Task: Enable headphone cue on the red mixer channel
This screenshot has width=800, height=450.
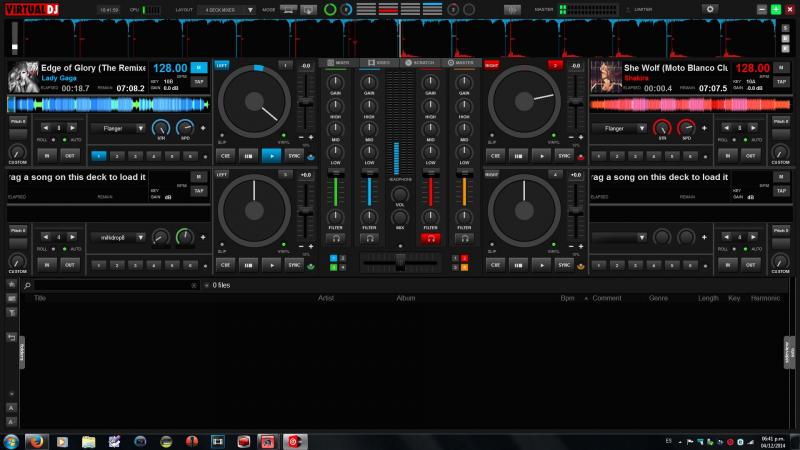Action: tap(430, 238)
